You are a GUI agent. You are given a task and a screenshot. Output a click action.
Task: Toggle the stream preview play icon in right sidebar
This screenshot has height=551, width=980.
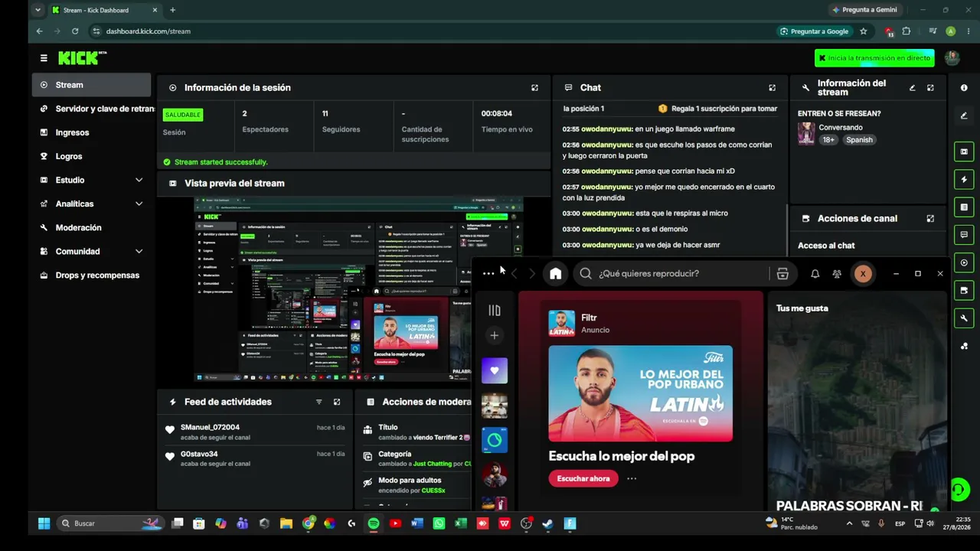tap(964, 262)
